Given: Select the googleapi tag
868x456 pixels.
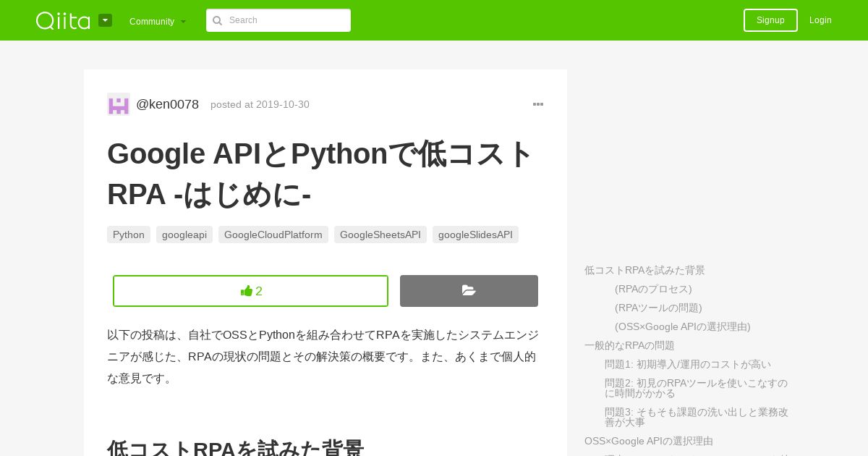Looking at the screenshot, I should [x=184, y=235].
